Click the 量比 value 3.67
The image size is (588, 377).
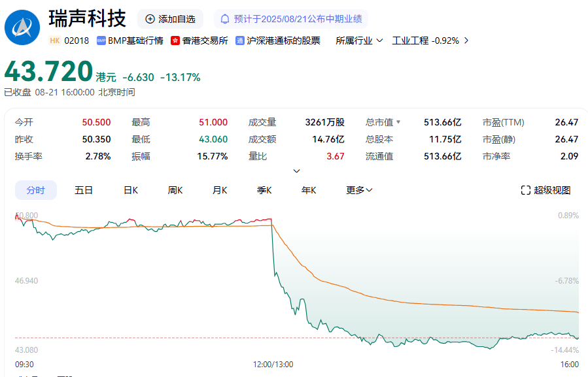tap(336, 156)
